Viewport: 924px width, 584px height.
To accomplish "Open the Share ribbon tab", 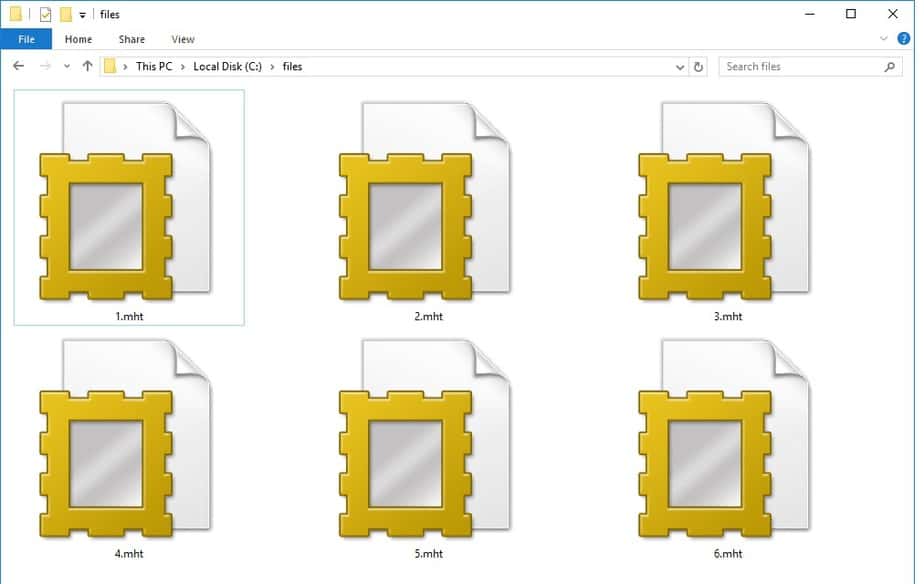I will coord(131,39).
